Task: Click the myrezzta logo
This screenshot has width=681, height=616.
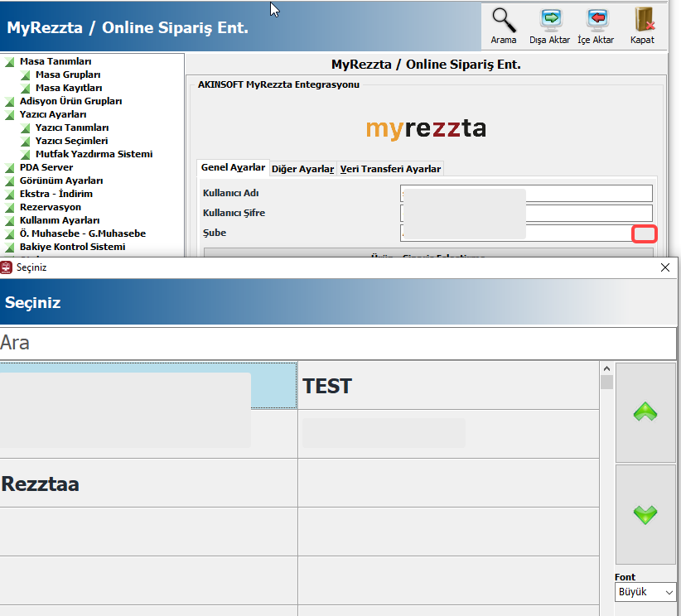Action: [426, 128]
